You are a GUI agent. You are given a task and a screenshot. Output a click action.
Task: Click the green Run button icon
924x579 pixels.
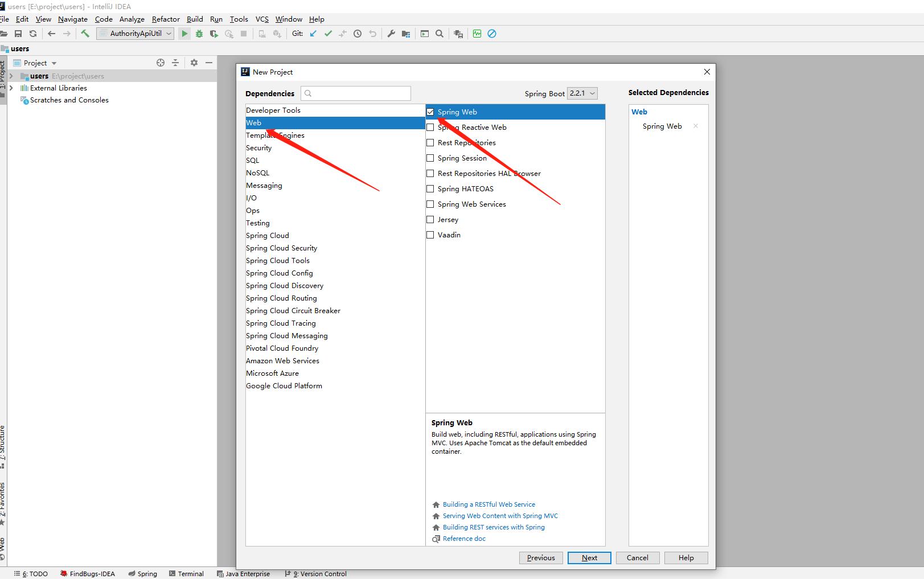click(184, 34)
